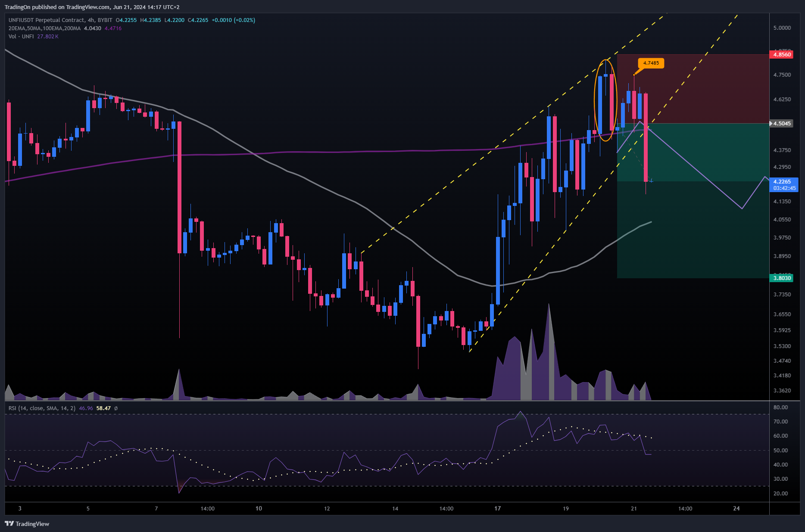The height and width of the screenshot is (532, 805).
Task: Click the 20.00 RSI axis label
Action: pyautogui.click(x=780, y=493)
